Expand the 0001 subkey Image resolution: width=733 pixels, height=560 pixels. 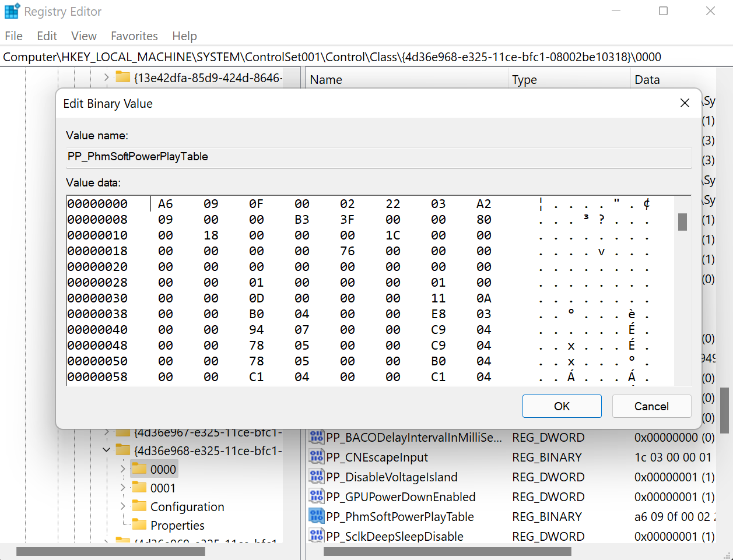click(x=122, y=488)
